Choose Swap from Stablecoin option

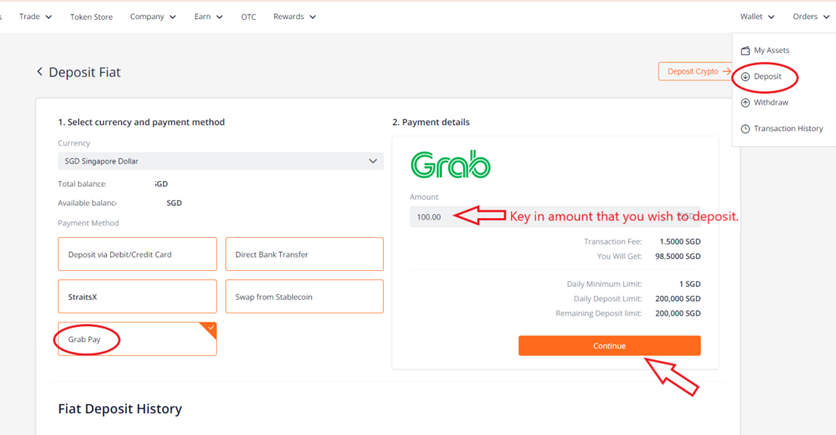pos(304,296)
